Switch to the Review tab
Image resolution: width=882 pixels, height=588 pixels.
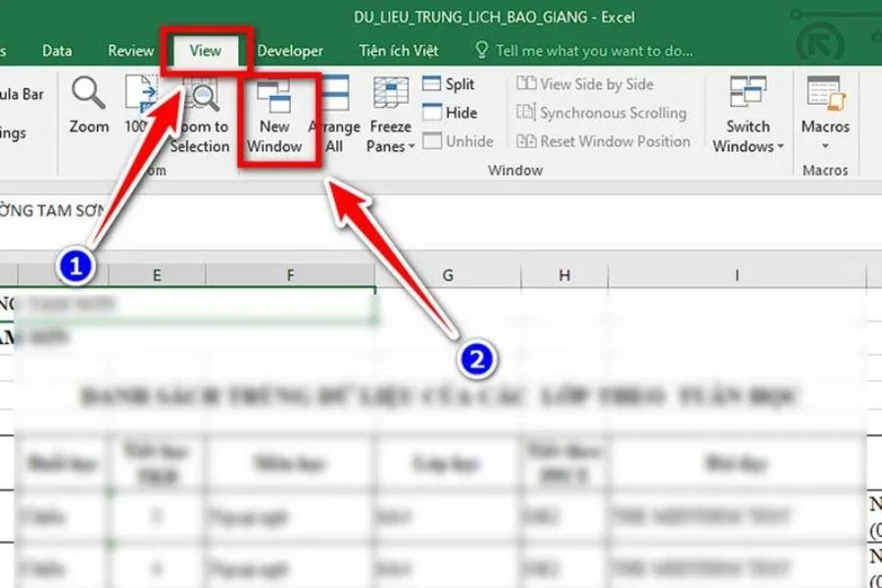pos(130,51)
